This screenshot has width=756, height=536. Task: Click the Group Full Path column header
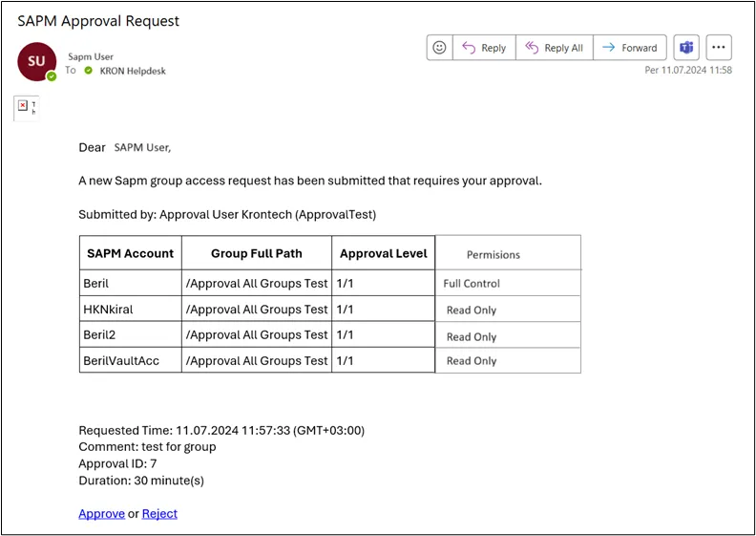257,253
